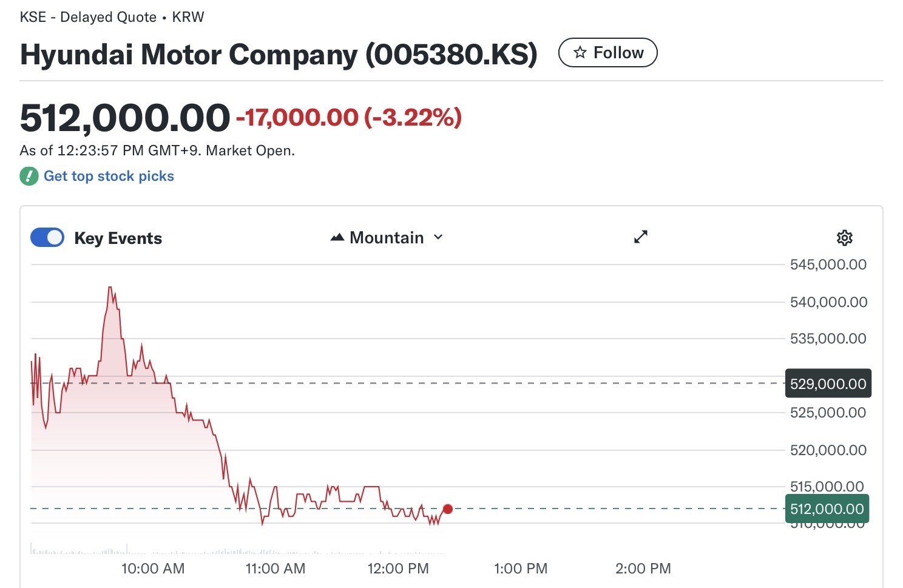Click the green 512,000.00 price tag
This screenshot has height=588, width=903.
pyautogui.click(x=827, y=509)
